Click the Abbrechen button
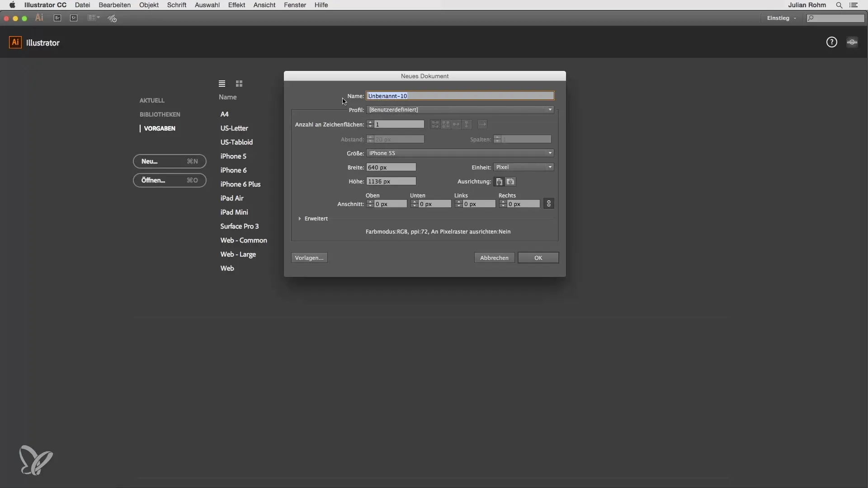This screenshot has height=488, width=868. 494,258
